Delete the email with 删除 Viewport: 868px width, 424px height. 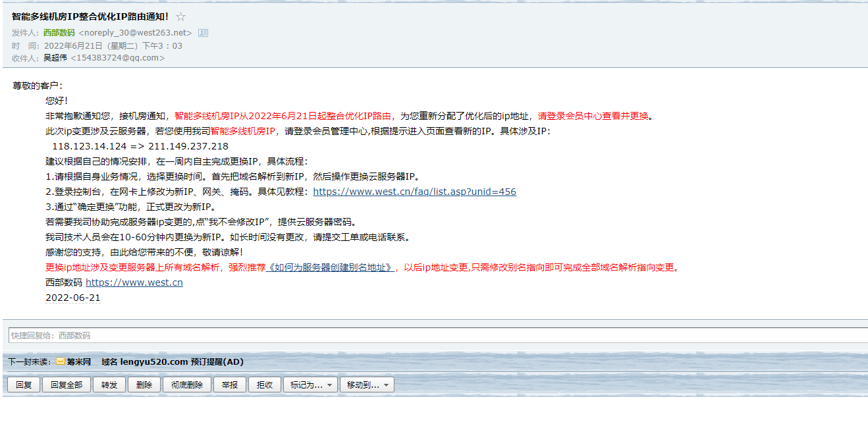coord(144,384)
